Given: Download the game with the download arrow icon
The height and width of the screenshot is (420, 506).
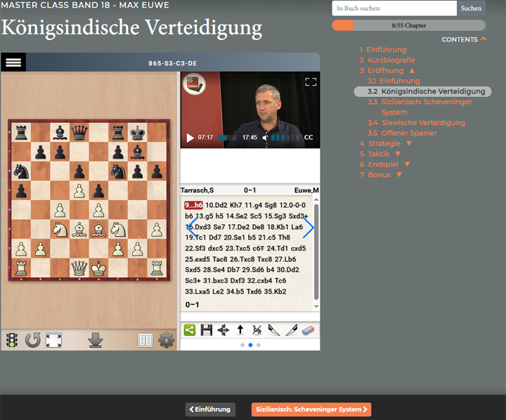Looking at the screenshot, I should pyautogui.click(x=96, y=341).
